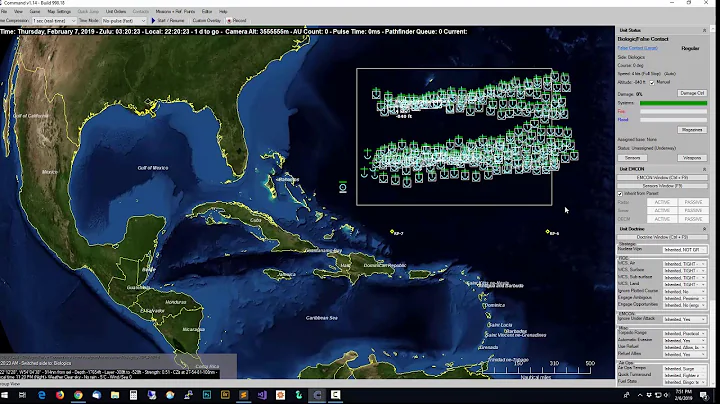Toggle the Manual altitude checkbox
The height and width of the screenshot is (404, 720).
tap(652, 82)
